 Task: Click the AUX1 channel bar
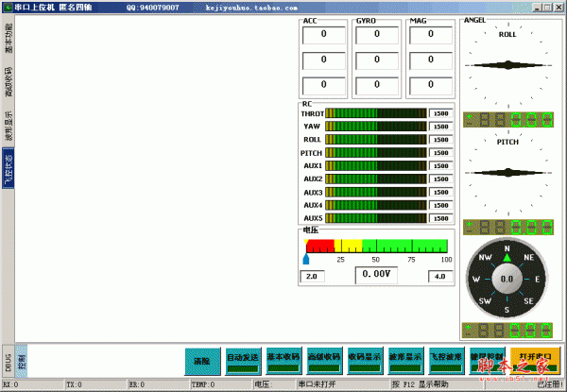[x=376, y=165]
